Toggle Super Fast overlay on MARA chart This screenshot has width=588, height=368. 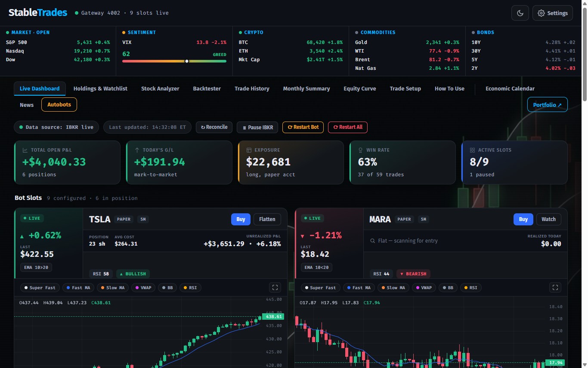pos(320,287)
